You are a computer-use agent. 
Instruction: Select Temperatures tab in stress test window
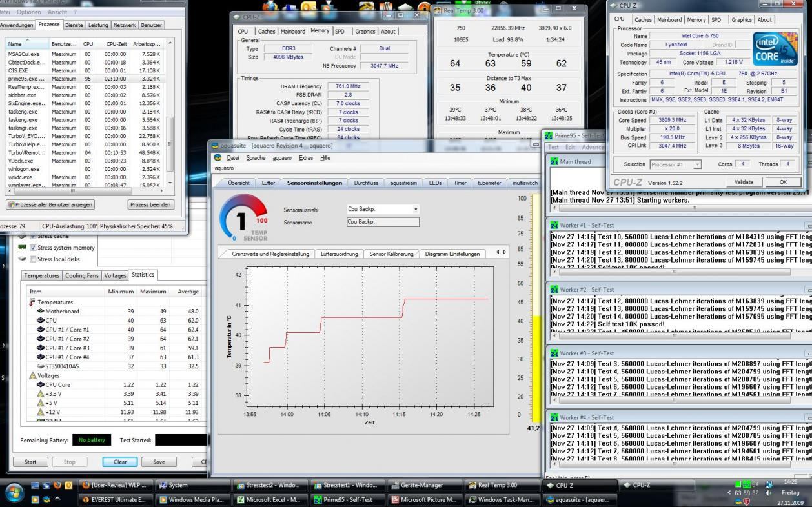(41, 275)
